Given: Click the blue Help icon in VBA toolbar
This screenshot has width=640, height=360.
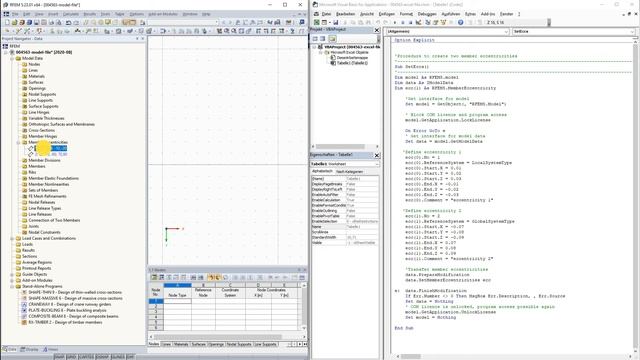Looking at the screenshot, I should [460, 22].
